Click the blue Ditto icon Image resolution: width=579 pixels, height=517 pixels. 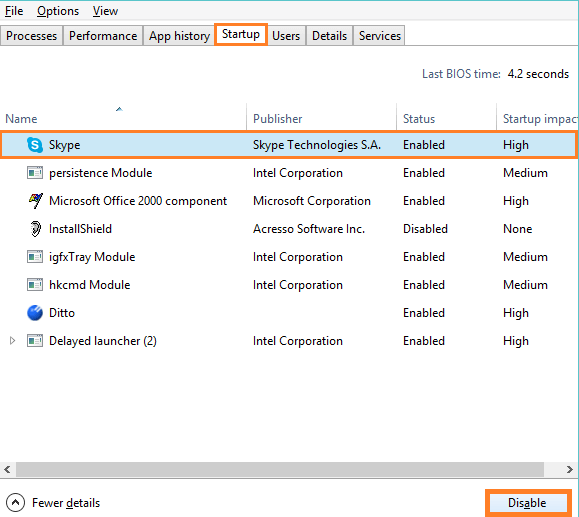click(35, 313)
